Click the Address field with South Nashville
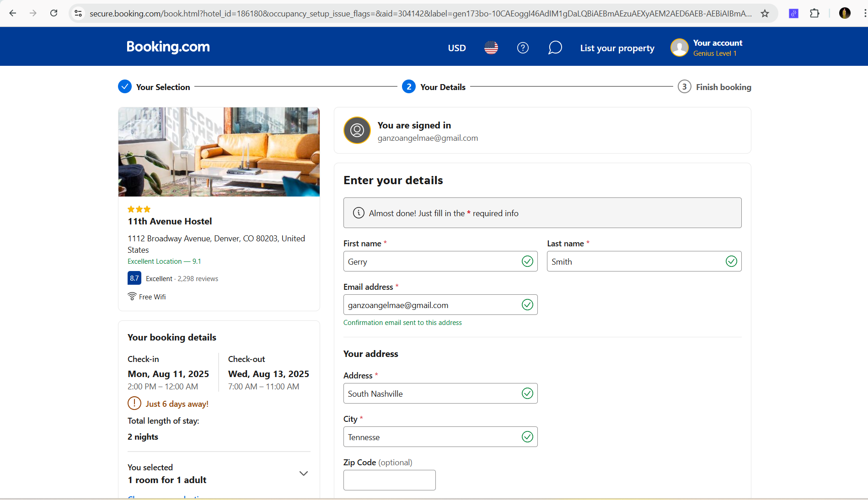 (440, 394)
